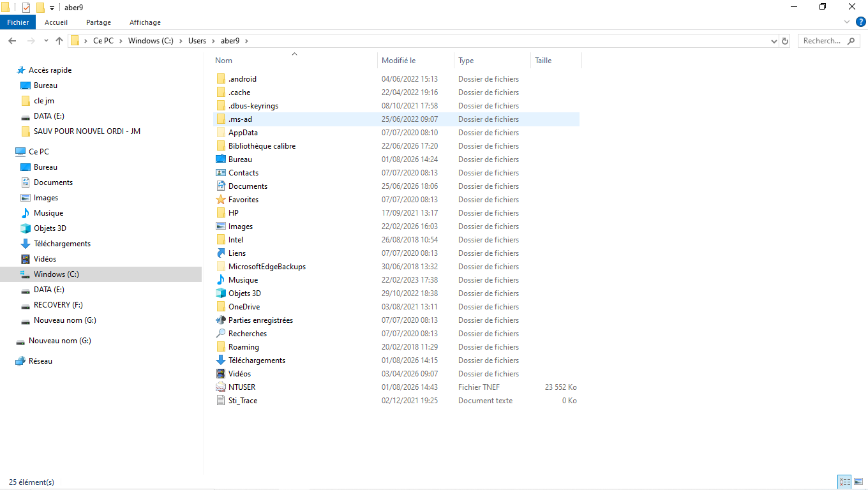Sort by the Nom column header
The height and width of the screenshot is (490, 868).
click(x=223, y=61)
